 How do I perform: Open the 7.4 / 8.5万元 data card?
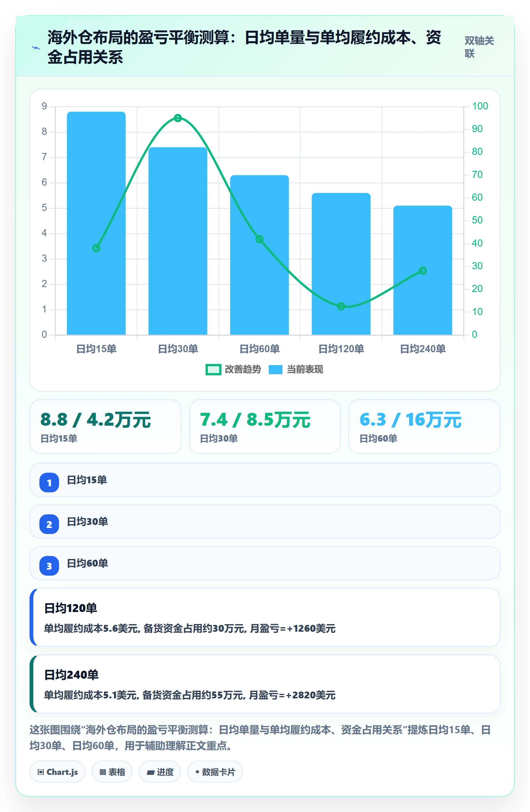point(265,426)
